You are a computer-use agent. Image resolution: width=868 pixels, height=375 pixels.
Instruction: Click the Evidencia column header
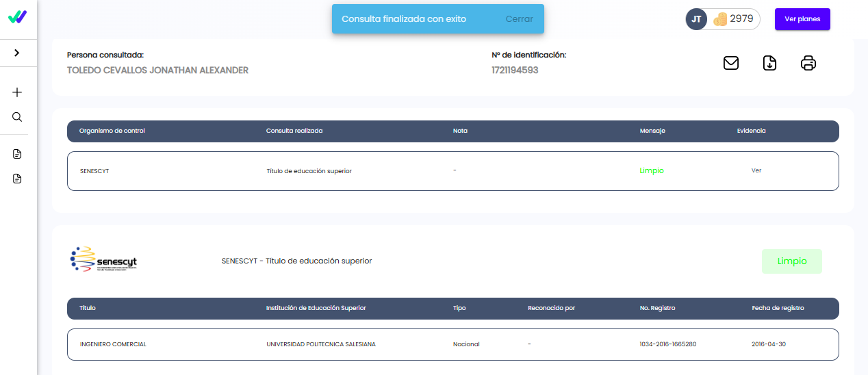tap(751, 131)
